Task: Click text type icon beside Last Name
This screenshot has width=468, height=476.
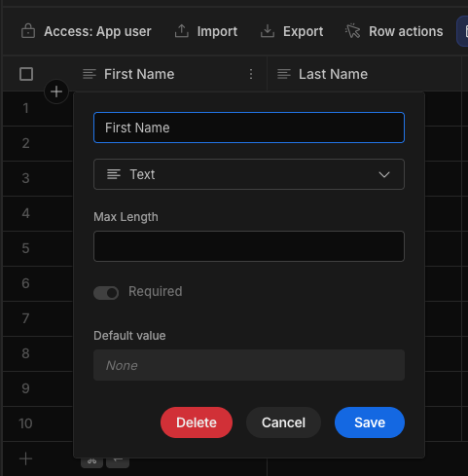Action: pos(284,74)
